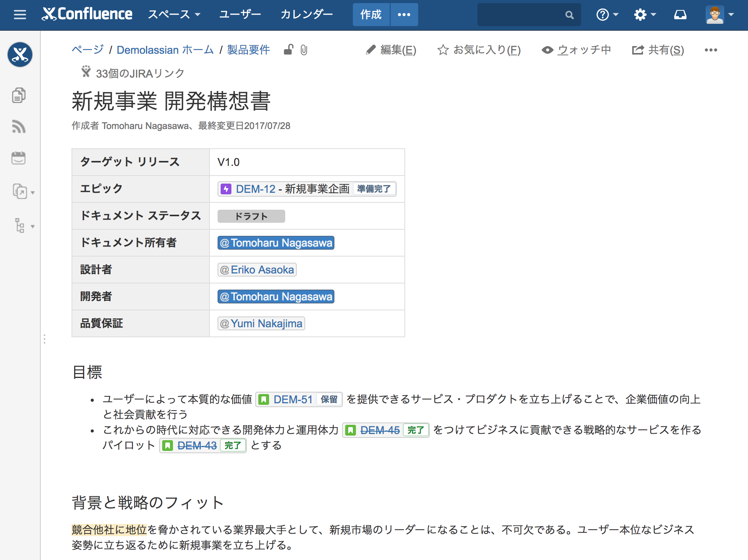Screen dimensions: 748x560
Task: Open the Calendar icon in sidebar
Action: click(x=18, y=157)
